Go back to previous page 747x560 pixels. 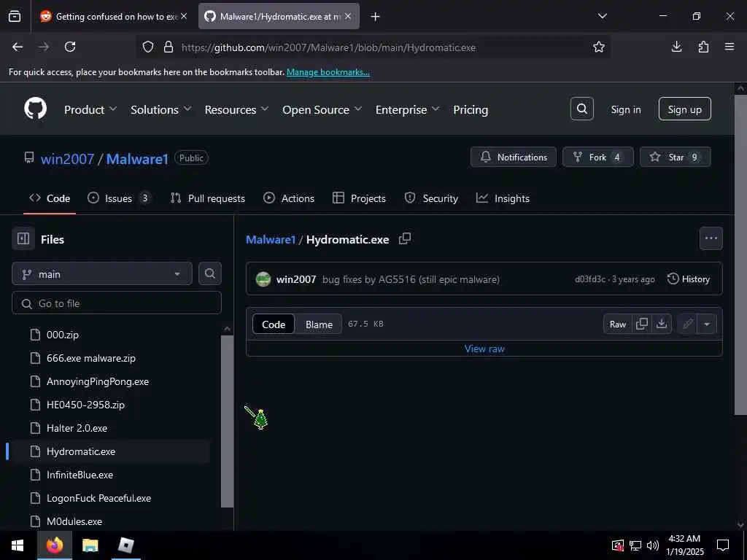(18, 47)
